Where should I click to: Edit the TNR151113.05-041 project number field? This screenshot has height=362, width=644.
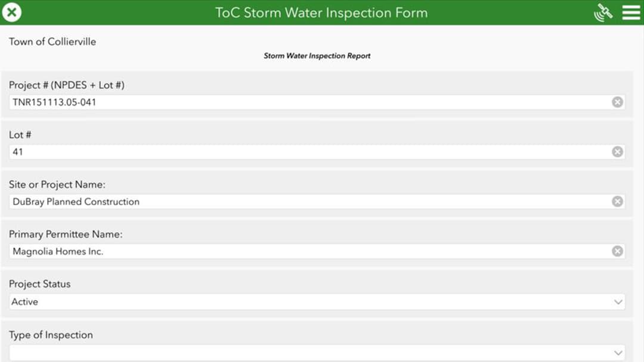click(310, 103)
